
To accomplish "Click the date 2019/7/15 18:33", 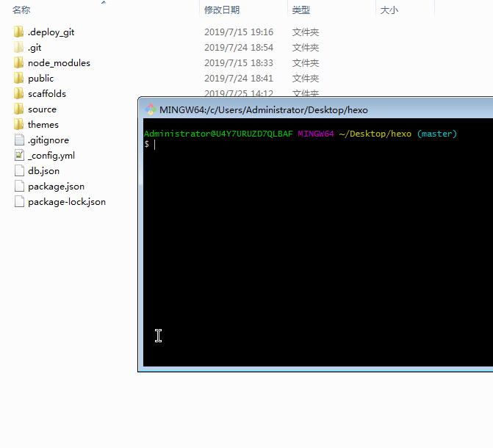I will tap(239, 63).
